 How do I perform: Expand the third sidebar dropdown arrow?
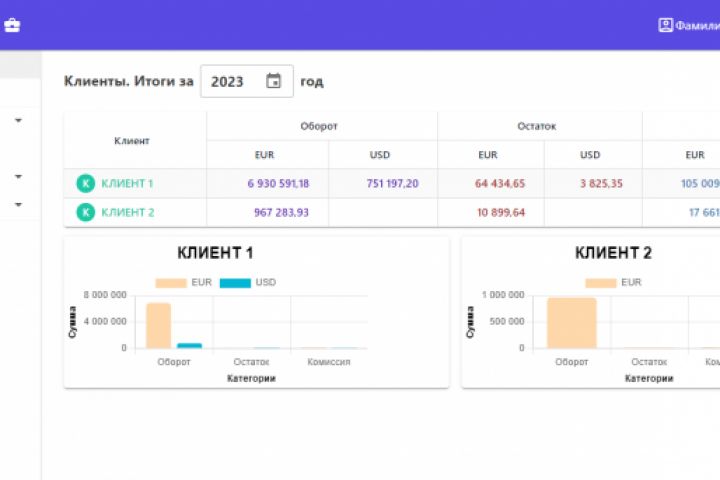tap(18, 204)
